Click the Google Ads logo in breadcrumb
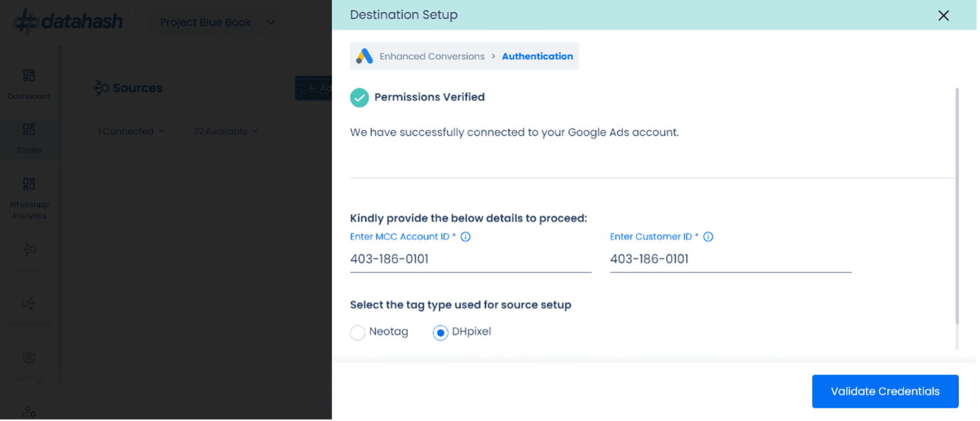This screenshot has width=980, height=421. point(365,57)
